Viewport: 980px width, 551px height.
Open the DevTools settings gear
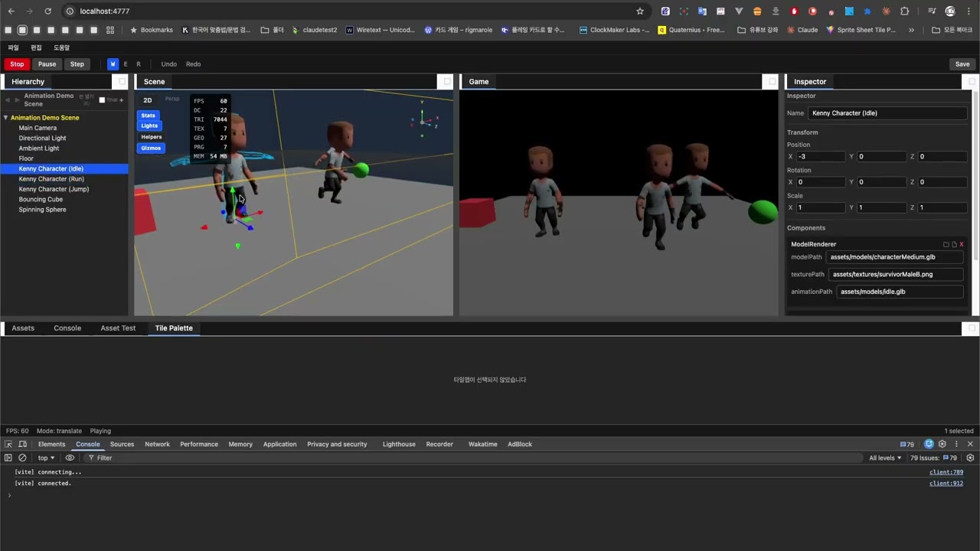(942, 444)
